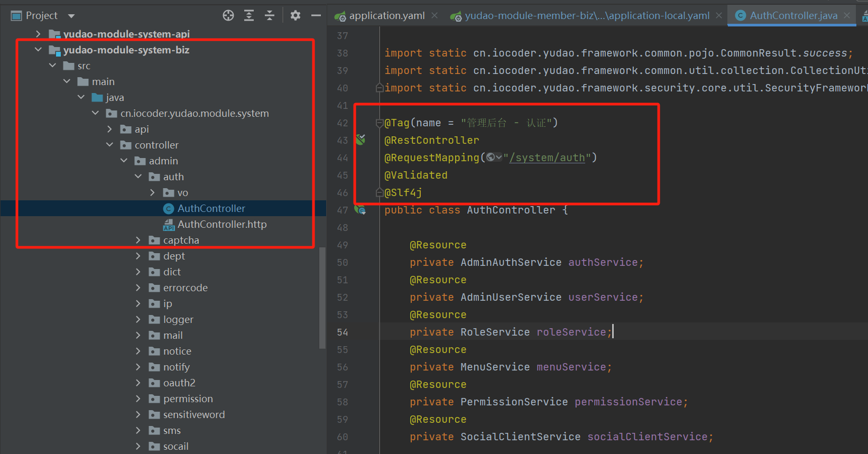Click AdminAuthService type on line 50
Screen dimensions: 868x454
click(511, 262)
